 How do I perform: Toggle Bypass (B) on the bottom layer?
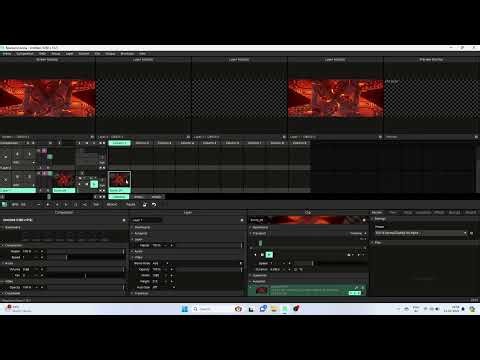point(17,177)
